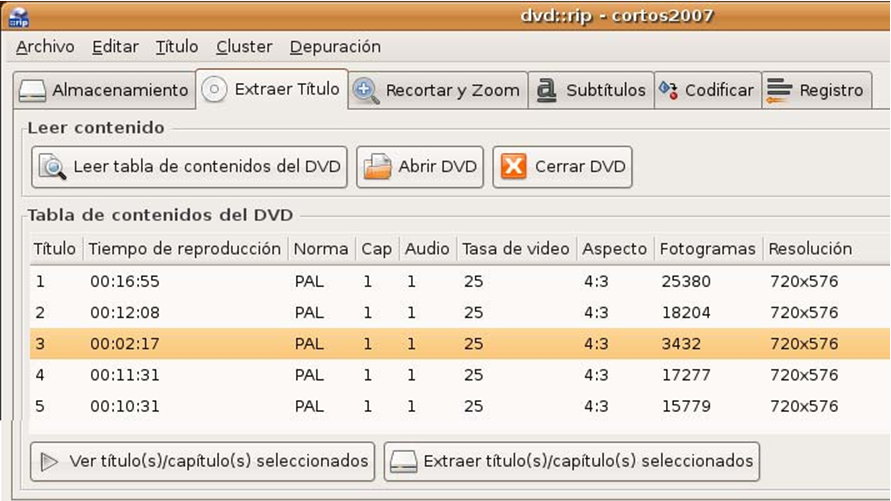891x501 pixels.
Task: Click the hard drive icon on Almacenamiento tab
Action: 32,91
